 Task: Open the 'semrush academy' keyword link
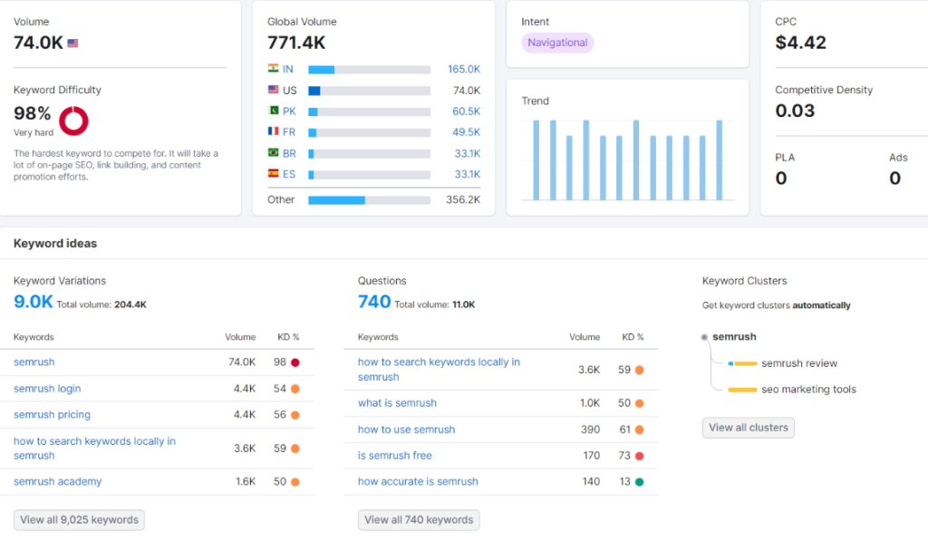(x=57, y=481)
